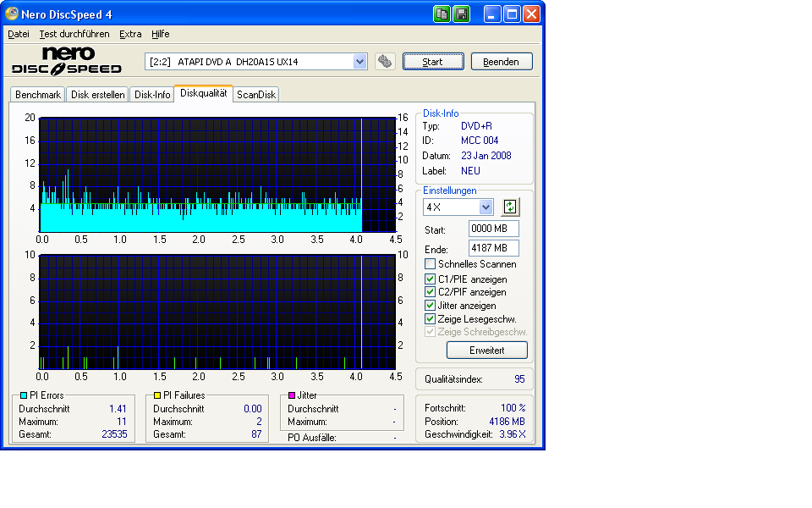Viewport: 812px width, 508px height.
Task: Click the magenta Jitter legend square
Action: point(292,395)
